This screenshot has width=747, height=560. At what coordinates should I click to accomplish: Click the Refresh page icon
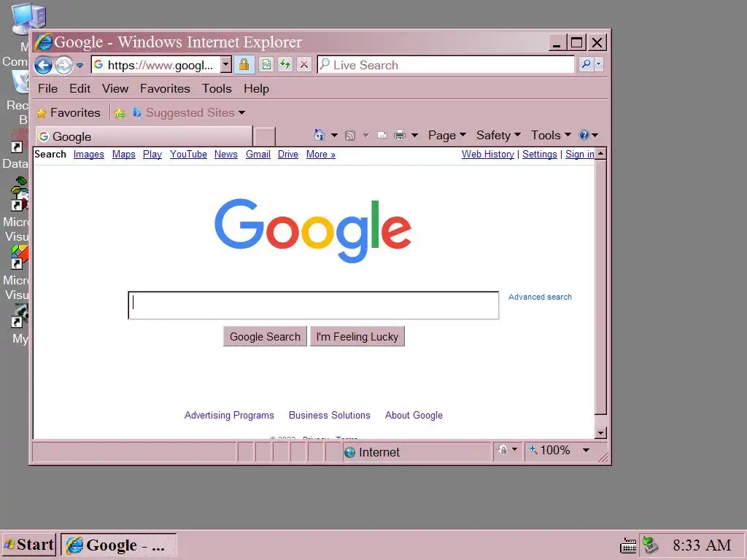(285, 64)
